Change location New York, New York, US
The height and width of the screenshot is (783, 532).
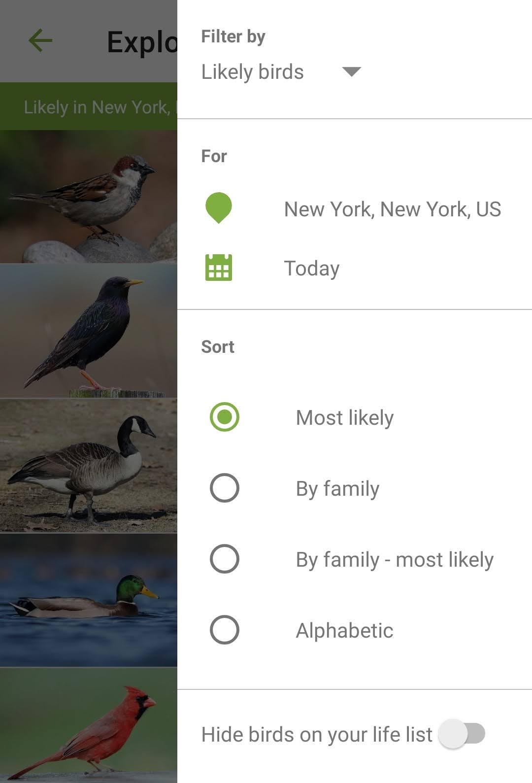(x=393, y=209)
